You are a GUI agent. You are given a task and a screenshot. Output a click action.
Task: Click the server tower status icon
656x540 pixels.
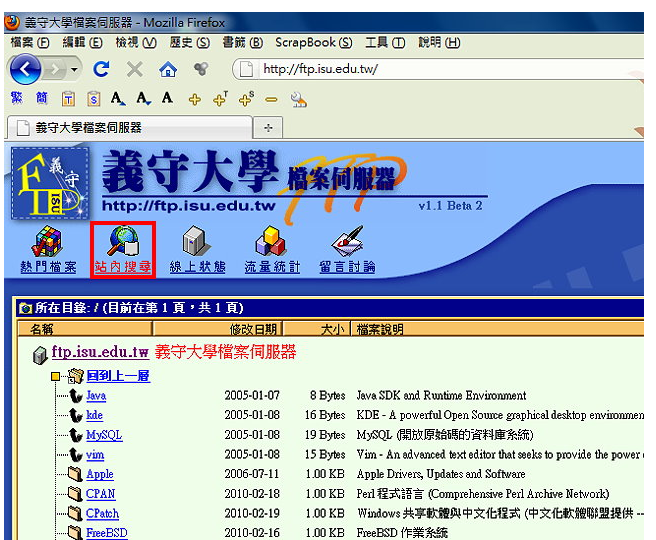[195, 241]
